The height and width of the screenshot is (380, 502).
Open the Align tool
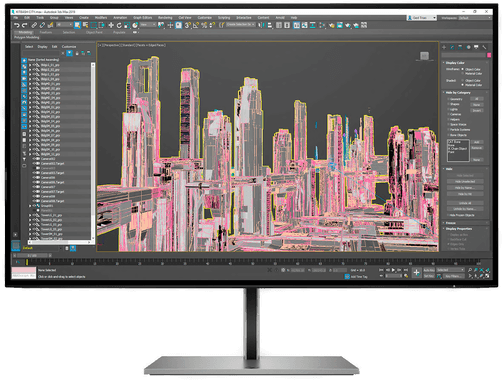tap(270, 25)
